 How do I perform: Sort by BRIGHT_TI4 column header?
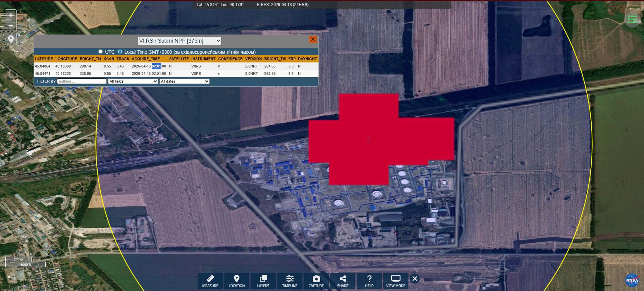[x=90, y=59]
